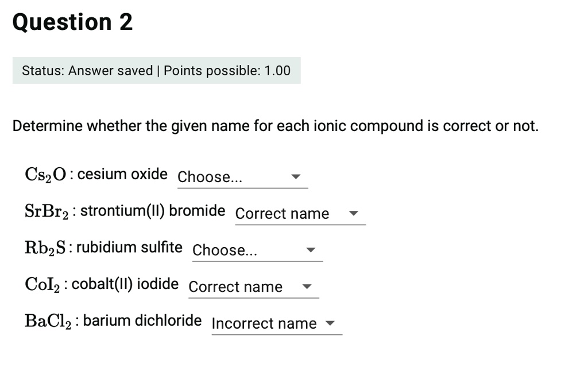Open the cobalt(II) iodide answer dropdown
The image size is (588, 370).
[x=252, y=287]
